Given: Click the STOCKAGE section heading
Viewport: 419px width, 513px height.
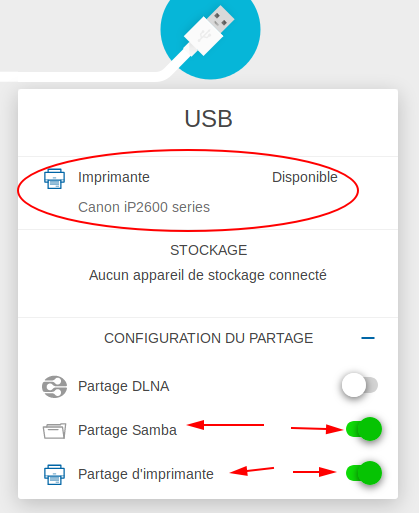Looking at the screenshot, I should click(209, 250).
